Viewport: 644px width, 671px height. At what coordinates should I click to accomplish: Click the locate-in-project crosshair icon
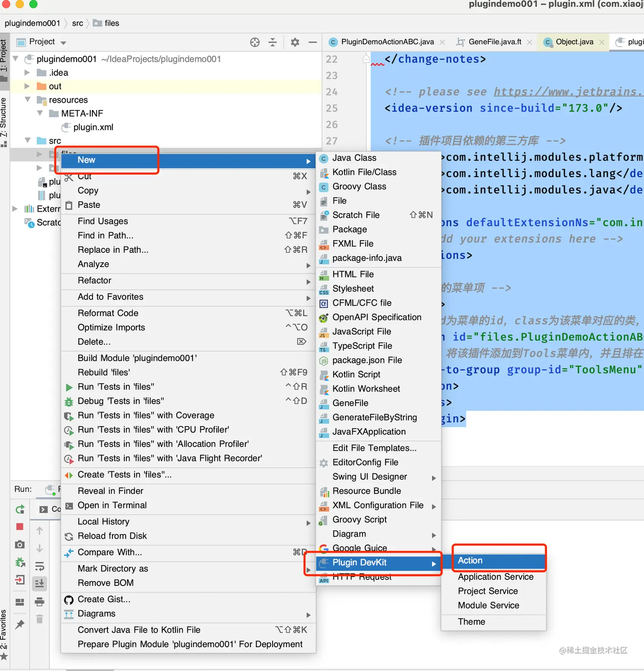[x=255, y=42]
